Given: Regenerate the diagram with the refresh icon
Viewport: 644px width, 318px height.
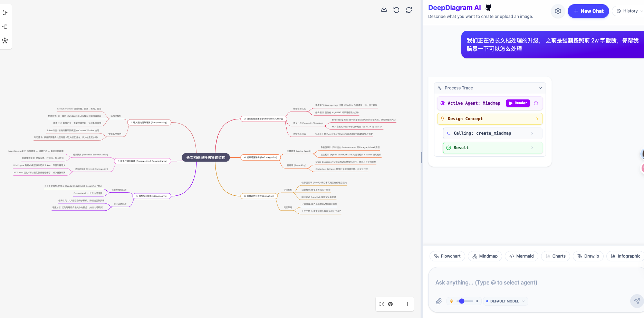Looking at the screenshot, I should click(409, 10).
